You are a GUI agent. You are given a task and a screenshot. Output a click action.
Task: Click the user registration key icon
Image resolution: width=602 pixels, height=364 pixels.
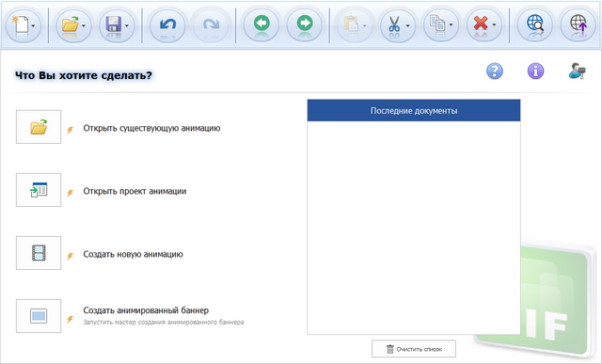click(577, 71)
